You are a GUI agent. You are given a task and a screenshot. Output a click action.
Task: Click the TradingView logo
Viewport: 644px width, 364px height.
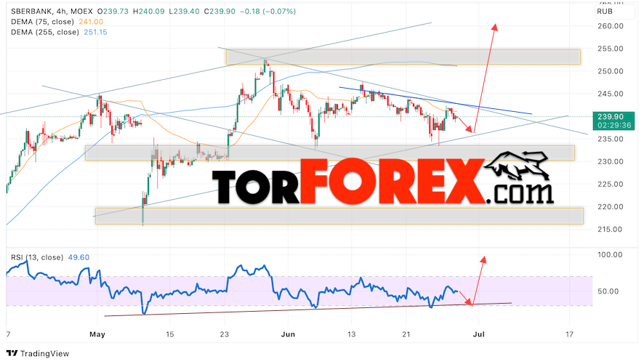(x=39, y=353)
